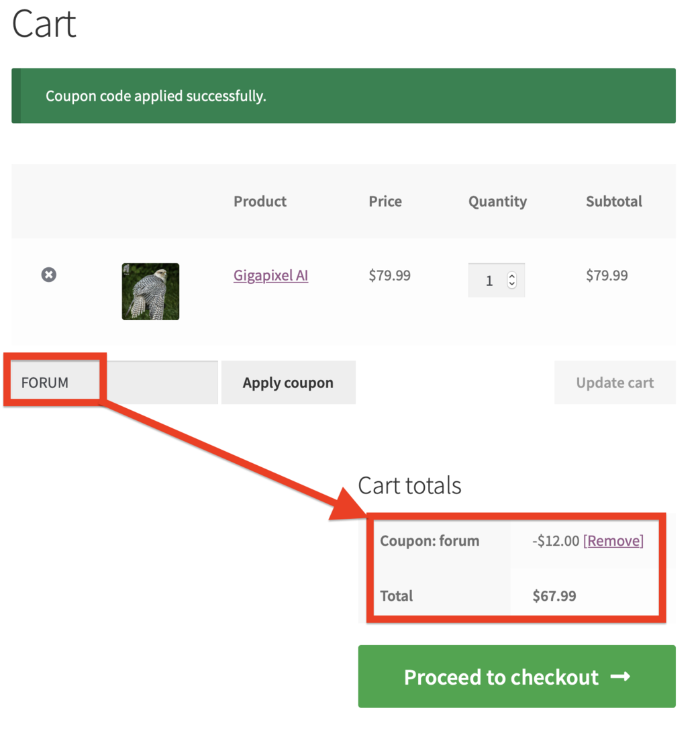700x733 pixels.
Task: Click the Coupon: forum row label
Action: pos(430,541)
